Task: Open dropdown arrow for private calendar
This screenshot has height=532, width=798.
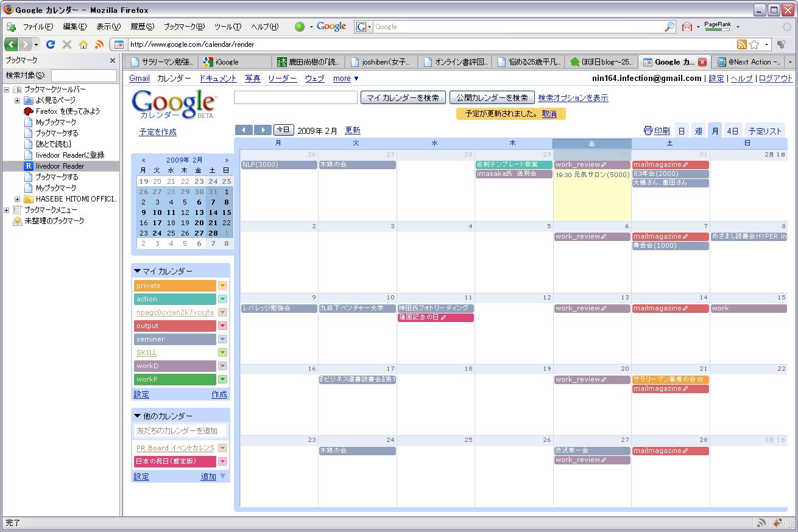Action: pos(222,285)
